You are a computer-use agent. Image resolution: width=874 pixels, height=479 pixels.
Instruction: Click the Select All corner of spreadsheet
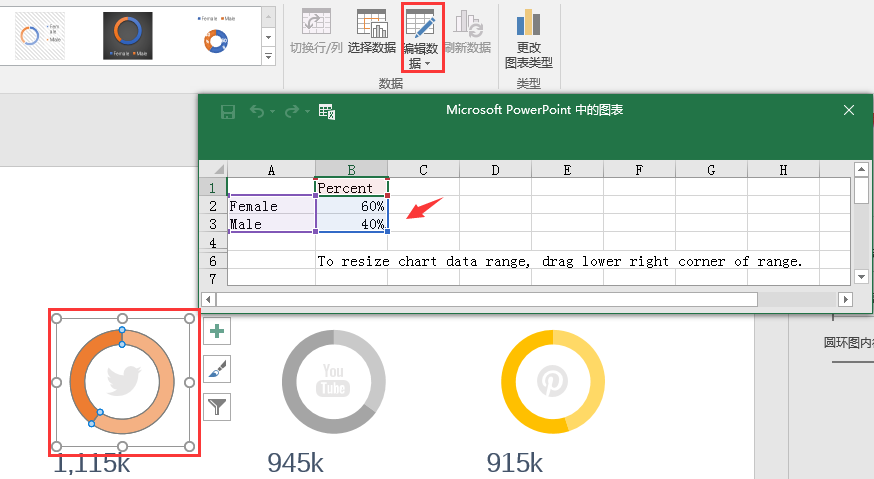tap(213, 169)
